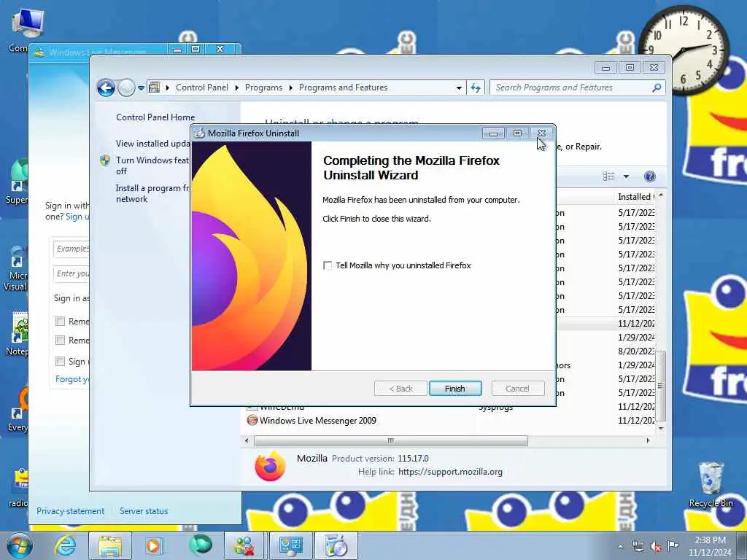Click Turn Windows features on or off
Image resolution: width=747 pixels, height=560 pixels.
coord(152,166)
